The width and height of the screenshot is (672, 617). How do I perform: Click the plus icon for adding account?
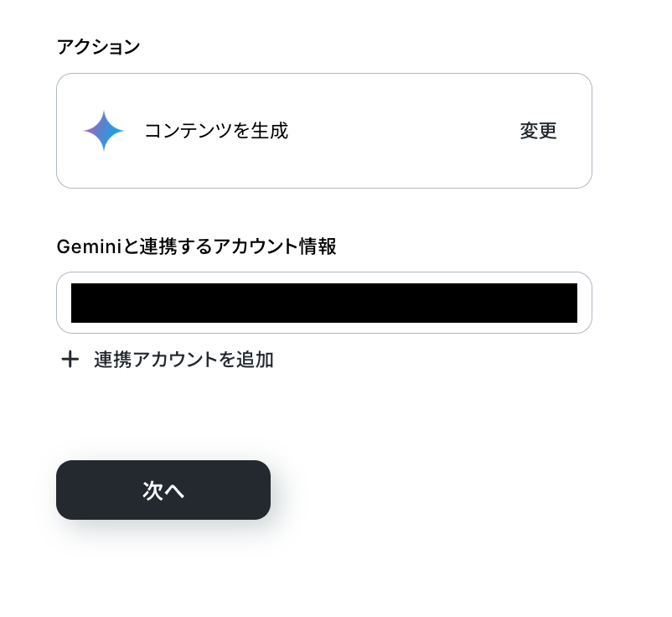point(70,360)
